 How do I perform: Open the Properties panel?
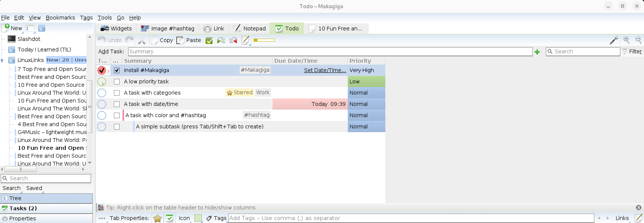[47, 218]
